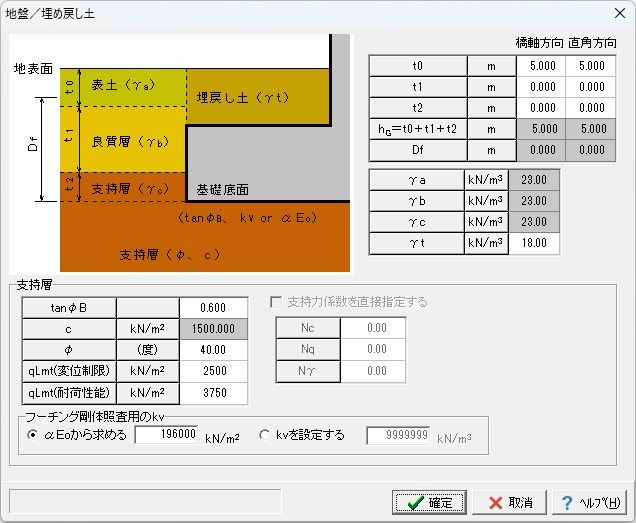The height and width of the screenshot is (523, 636).
Task: Click the qLmt(耐荷性能) row label
Action: pos(69,393)
